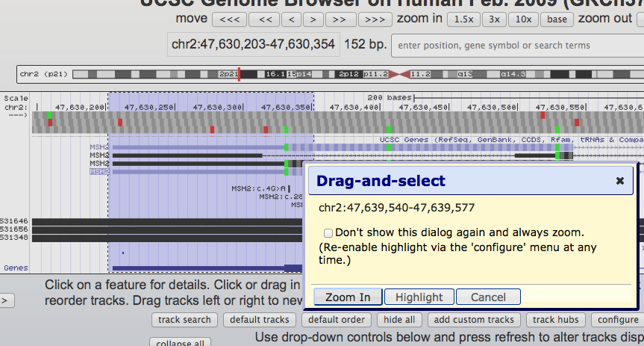Click the default tracks button
The height and width of the screenshot is (346, 644).
[x=260, y=320]
